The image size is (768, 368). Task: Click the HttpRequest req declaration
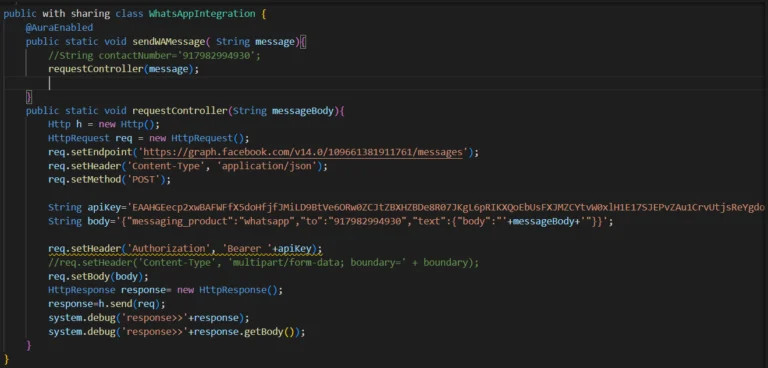tap(148, 138)
